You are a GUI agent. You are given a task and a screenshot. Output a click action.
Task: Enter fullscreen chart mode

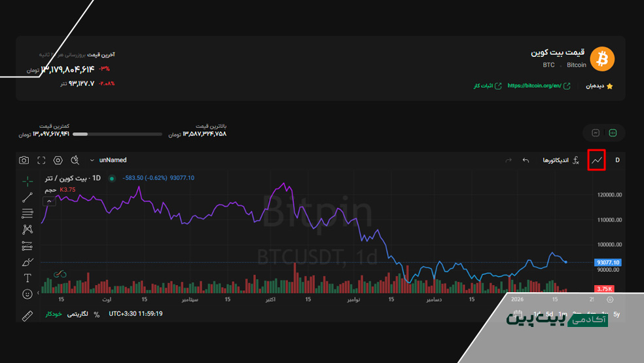[x=41, y=160]
